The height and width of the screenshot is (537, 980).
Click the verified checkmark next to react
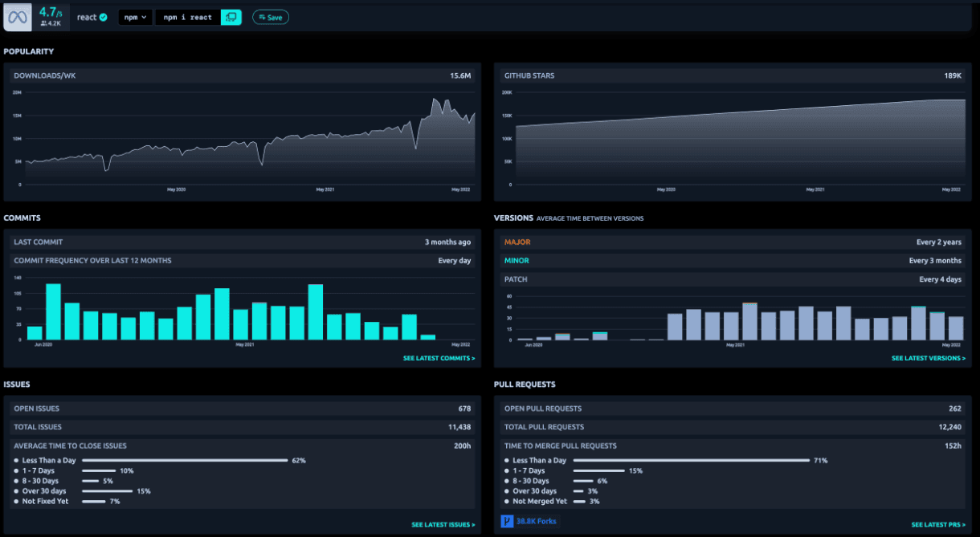click(103, 17)
